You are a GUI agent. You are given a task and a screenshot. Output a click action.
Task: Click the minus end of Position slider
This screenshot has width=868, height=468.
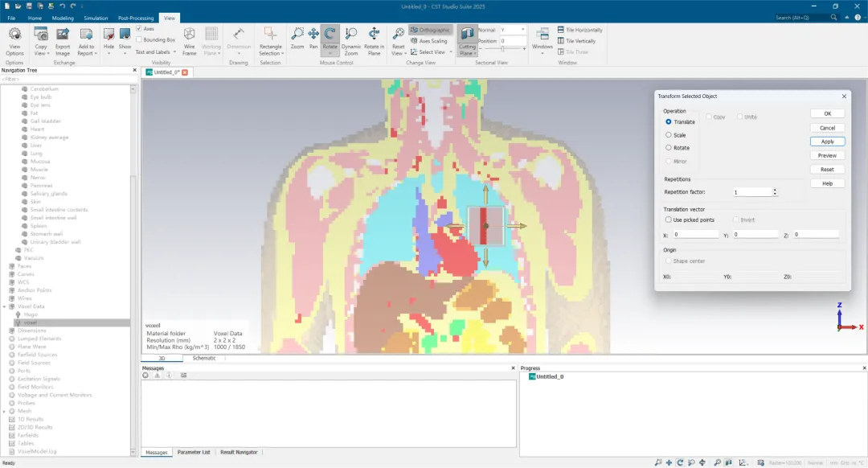(481, 49)
